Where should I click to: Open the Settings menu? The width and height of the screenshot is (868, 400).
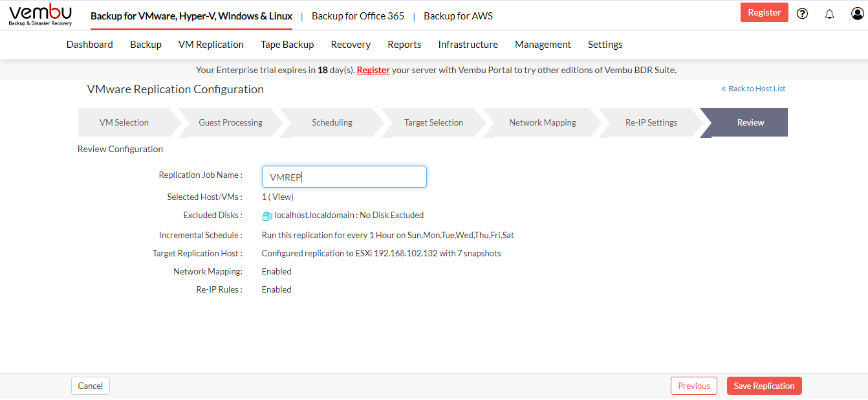[x=605, y=45]
